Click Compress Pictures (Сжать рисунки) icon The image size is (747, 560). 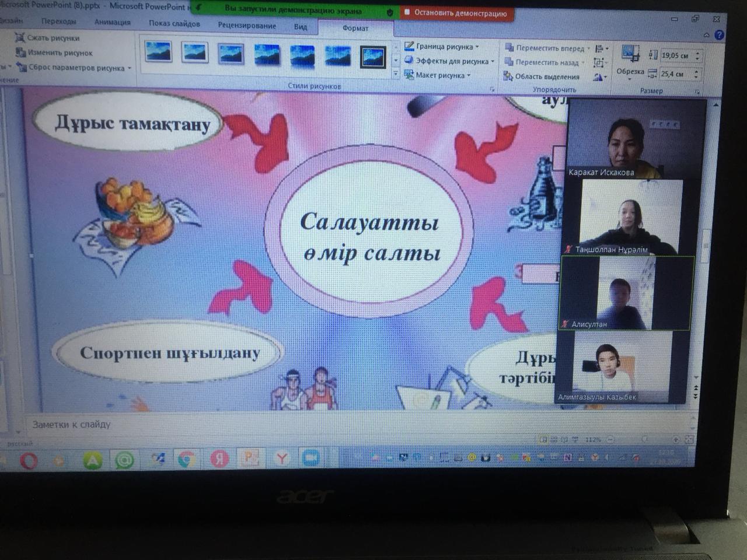[20, 38]
